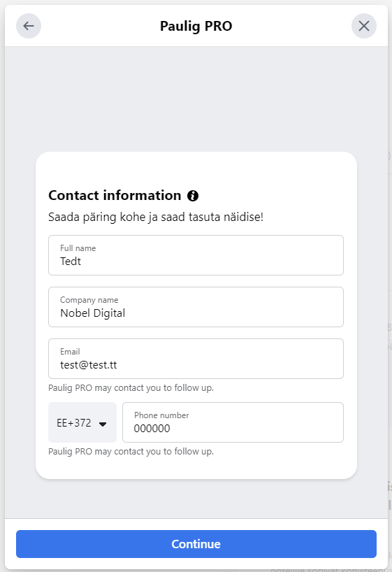Select the Saada päring kohe subtitle text
392x572 pixels.
pos(156,217)
